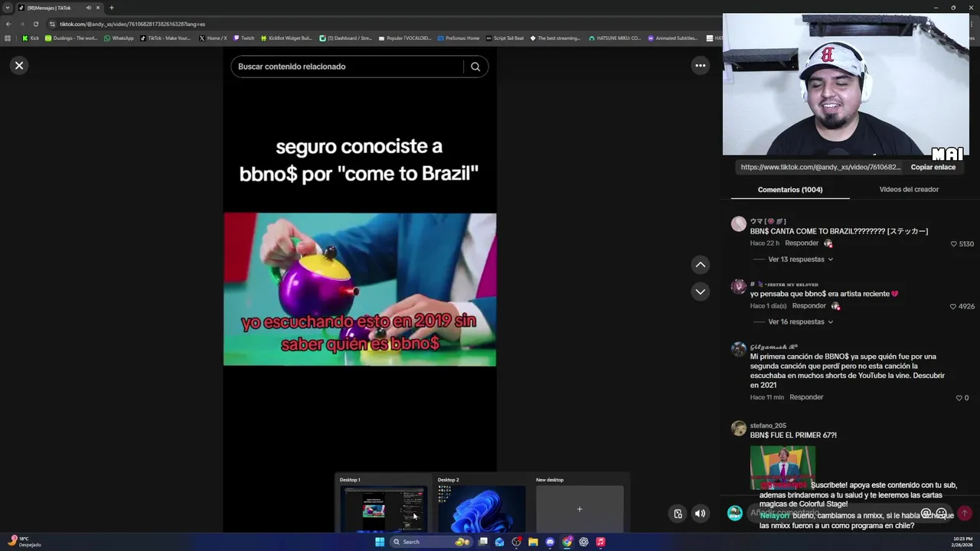Open Apple Music from the taskbar
This screenshot has width=980, height=551.
[600, 542]
